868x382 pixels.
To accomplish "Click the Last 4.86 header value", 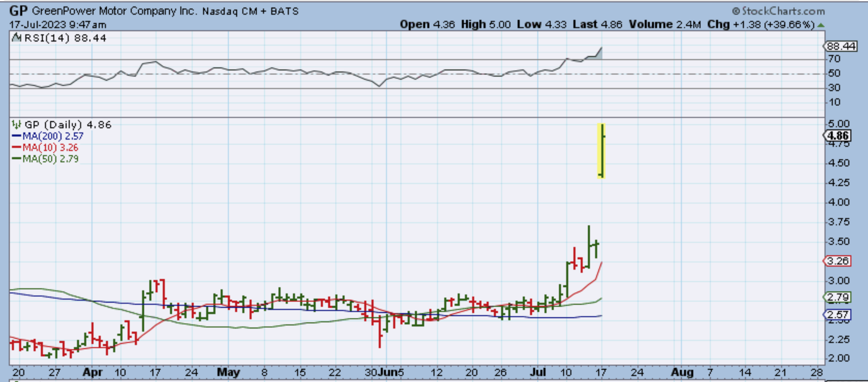I will pos(597,25).
